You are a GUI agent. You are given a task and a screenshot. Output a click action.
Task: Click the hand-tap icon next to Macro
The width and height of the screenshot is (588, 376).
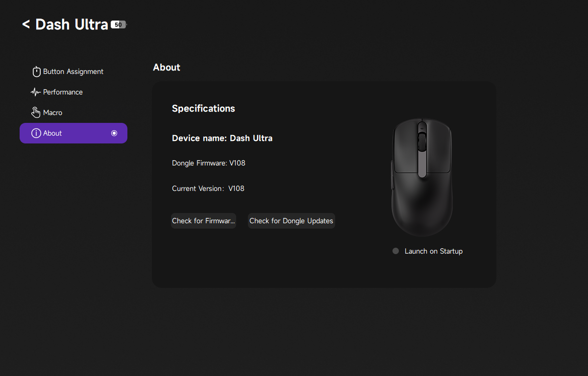coord(36,113)
